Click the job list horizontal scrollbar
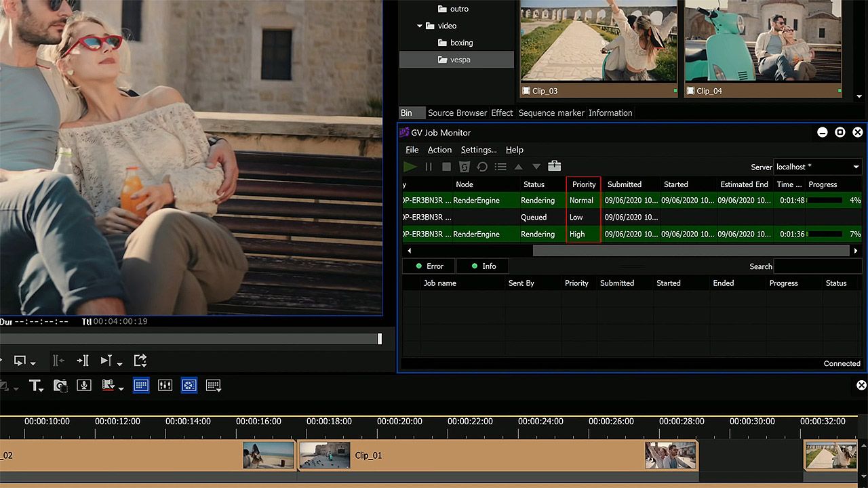 [x=690, y=251]
